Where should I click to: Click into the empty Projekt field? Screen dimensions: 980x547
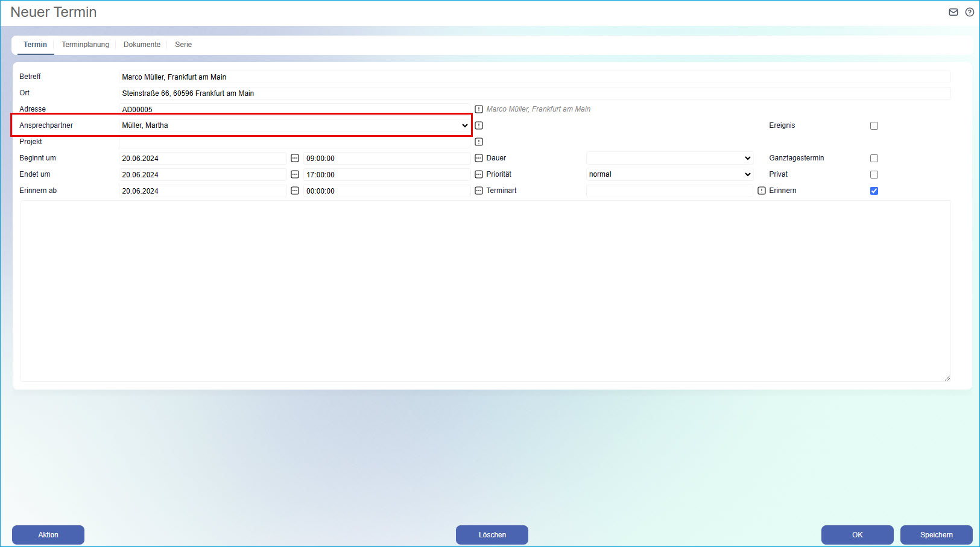point(294,142)
